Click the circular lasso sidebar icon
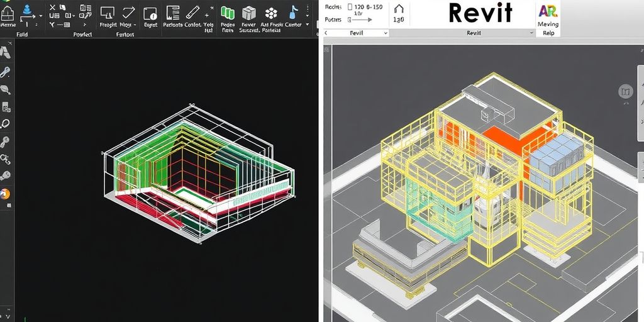644x322 pixels. coord(5,124)
